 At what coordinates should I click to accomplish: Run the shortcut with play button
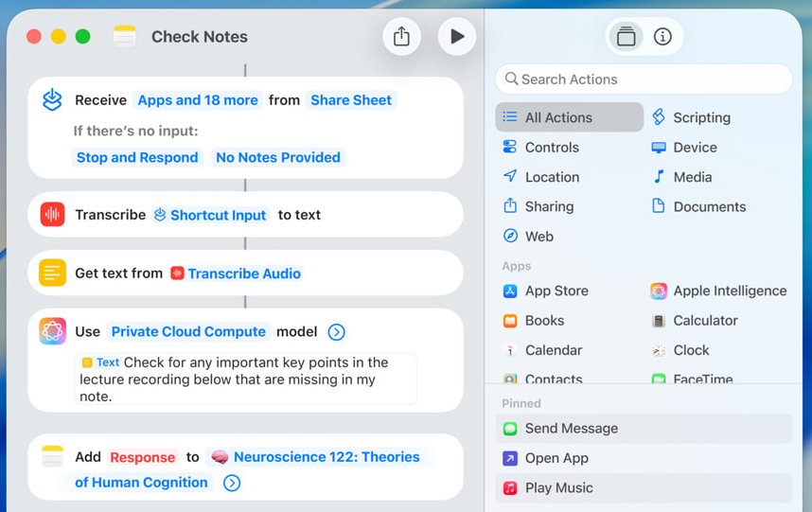click(457, 37)
